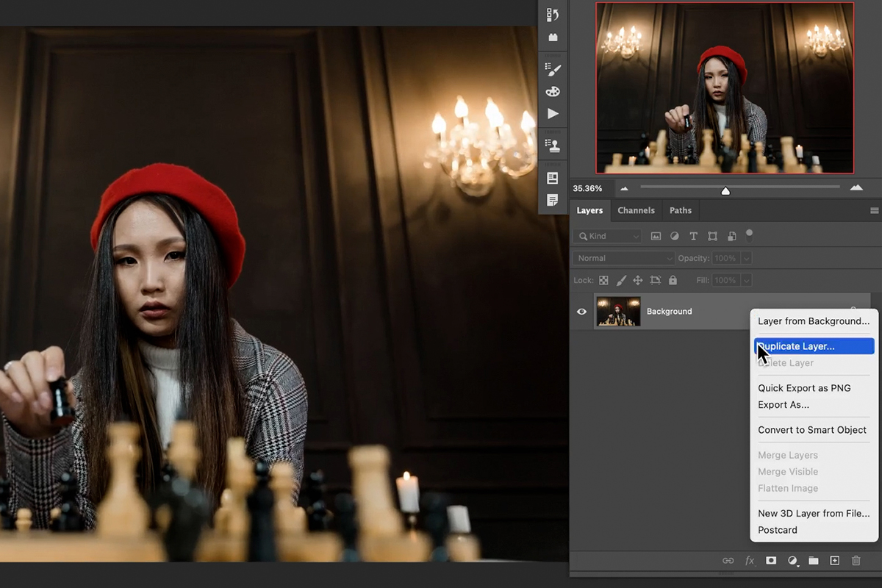Open the Brush Settings panel icon
Viewport: 882px width, 588px height.
coord(553,69)
